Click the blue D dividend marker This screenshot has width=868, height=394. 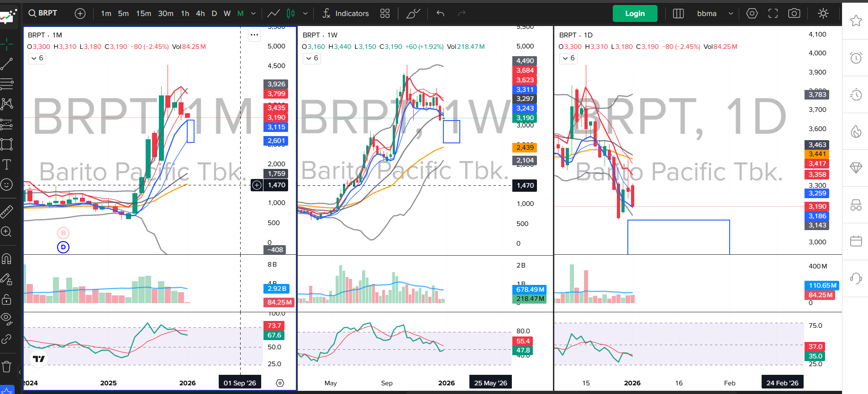[x=63, y=247]
